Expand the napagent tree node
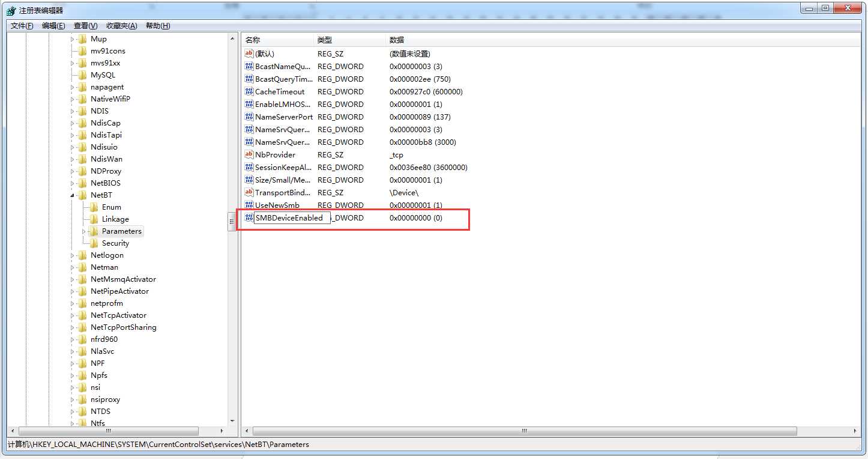Viewport: 868px width, 459px height. [x=73, y=87]
